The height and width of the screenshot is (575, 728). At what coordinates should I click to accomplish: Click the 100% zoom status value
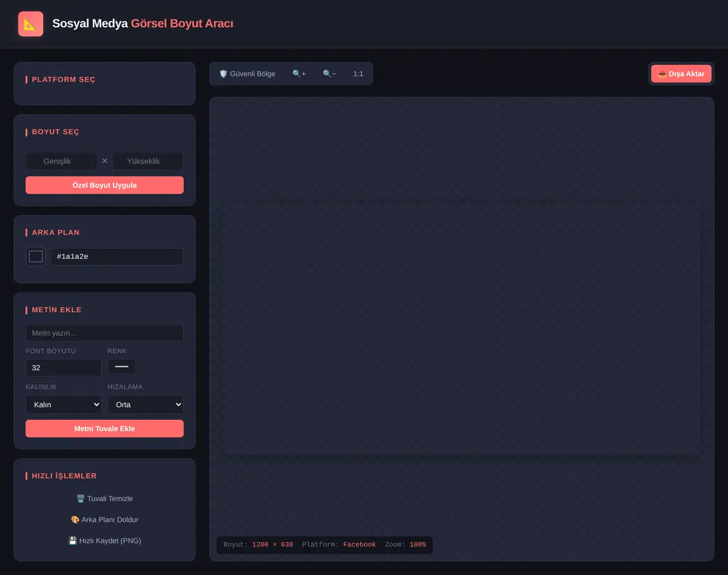coord(417,545)
